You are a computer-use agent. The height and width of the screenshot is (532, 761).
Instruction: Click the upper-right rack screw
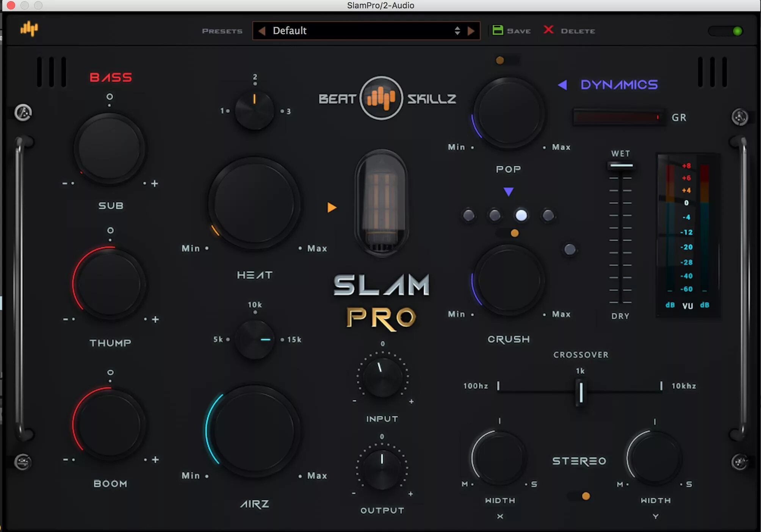pyautogui.click(x=739, y=117)
